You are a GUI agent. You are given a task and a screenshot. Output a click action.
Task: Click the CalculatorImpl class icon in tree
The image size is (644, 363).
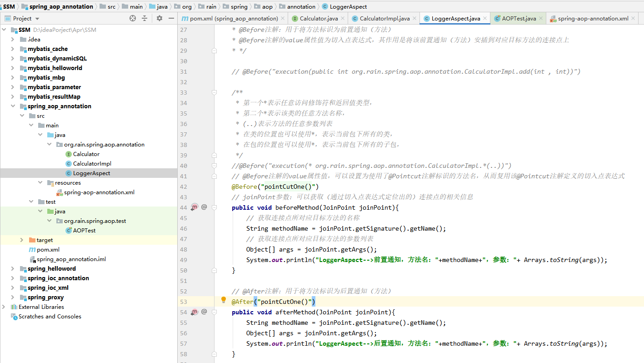69,164
